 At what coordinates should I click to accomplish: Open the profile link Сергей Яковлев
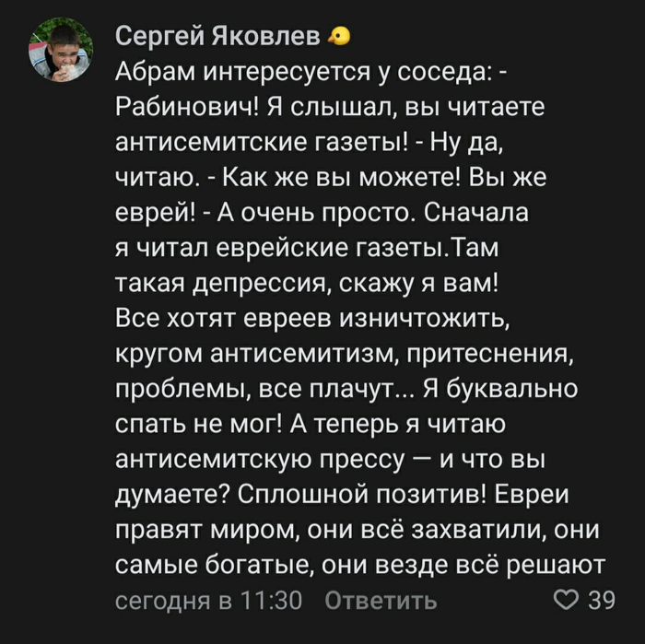[219, 37]
